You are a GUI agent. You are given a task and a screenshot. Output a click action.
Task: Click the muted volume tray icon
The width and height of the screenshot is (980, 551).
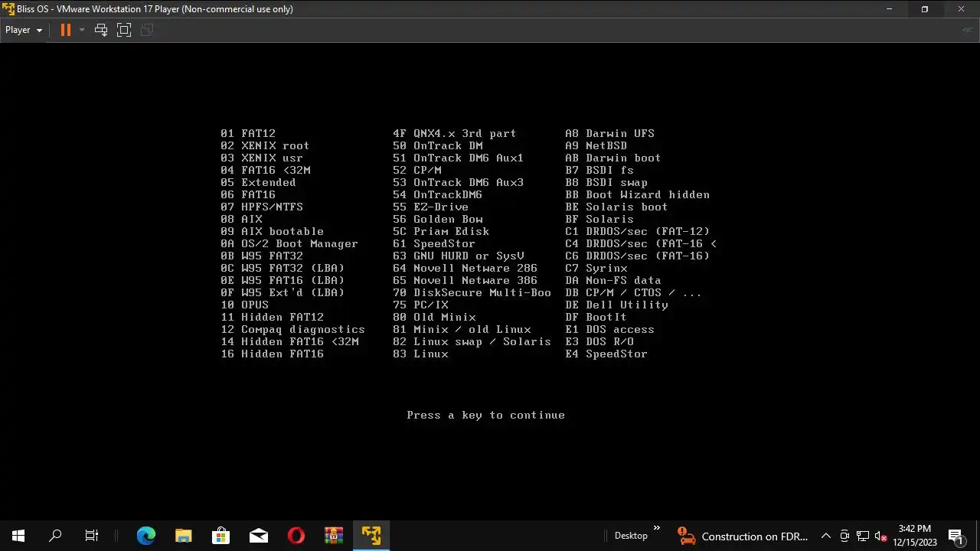tap(880, 536)
